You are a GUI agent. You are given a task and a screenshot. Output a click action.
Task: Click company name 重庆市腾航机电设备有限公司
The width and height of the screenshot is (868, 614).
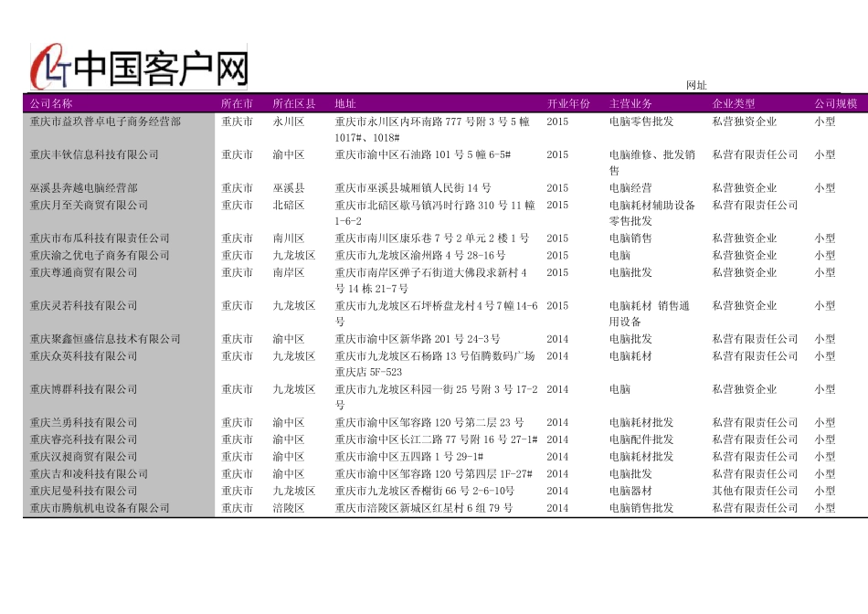click(x=100, y=508)
